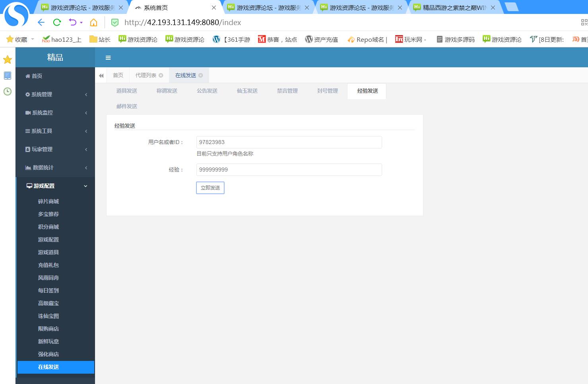Screen dimensions: 588x384
Task: Open the browser home page icon
Action: (x=93, y=23)
